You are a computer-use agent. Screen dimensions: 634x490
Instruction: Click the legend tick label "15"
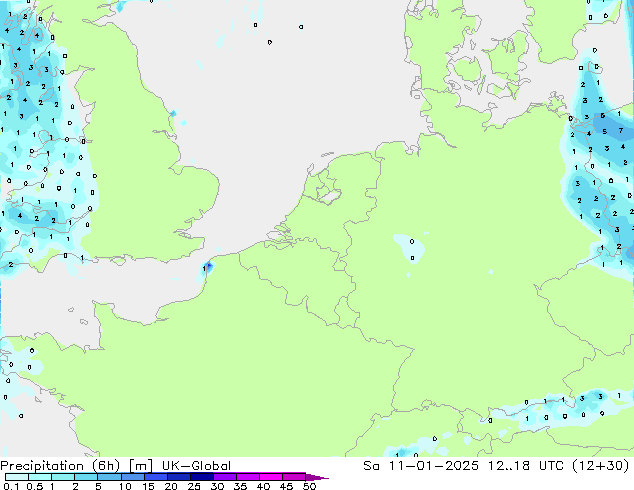148,486
